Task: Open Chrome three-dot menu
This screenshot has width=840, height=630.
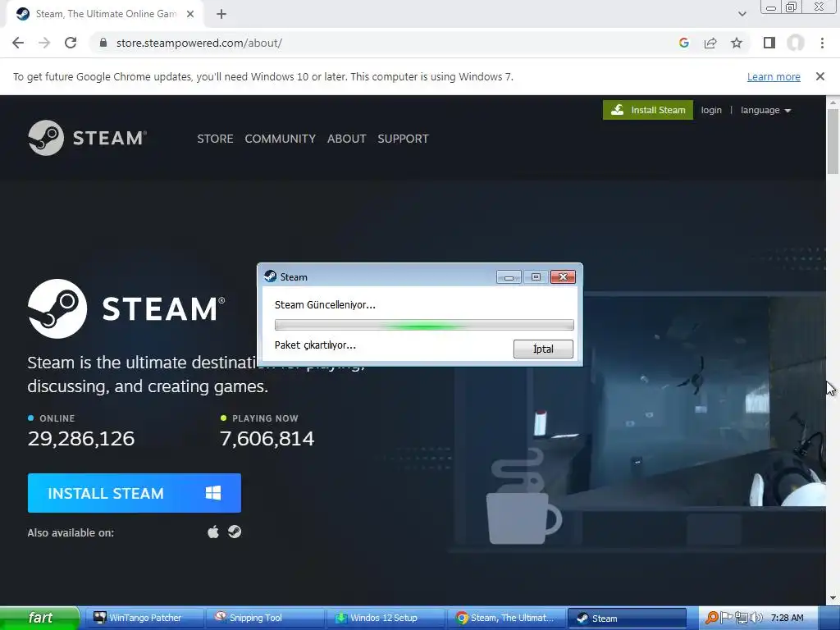Action: 822,43
